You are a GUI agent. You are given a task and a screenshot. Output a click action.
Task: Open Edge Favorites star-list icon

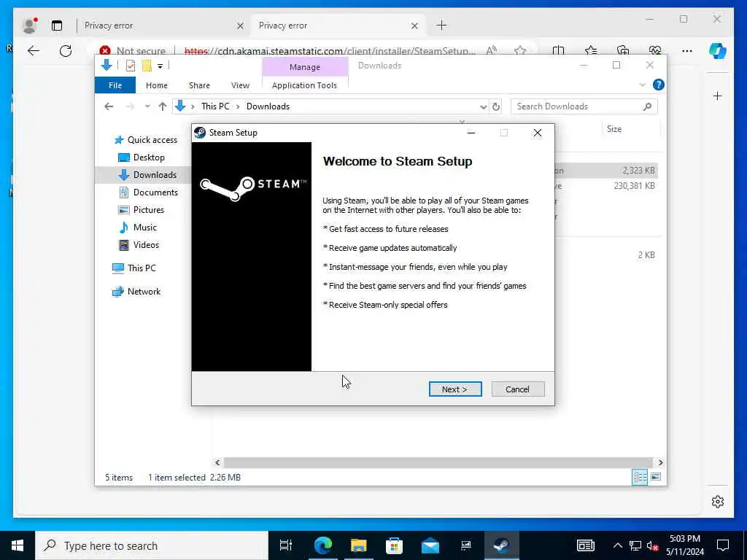591,50
